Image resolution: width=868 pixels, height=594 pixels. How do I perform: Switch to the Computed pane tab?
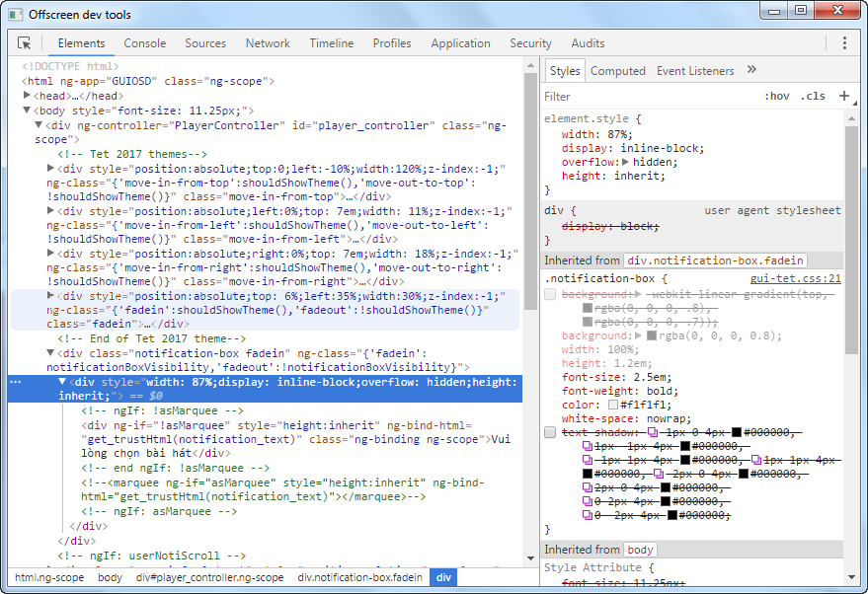[618, 71]
